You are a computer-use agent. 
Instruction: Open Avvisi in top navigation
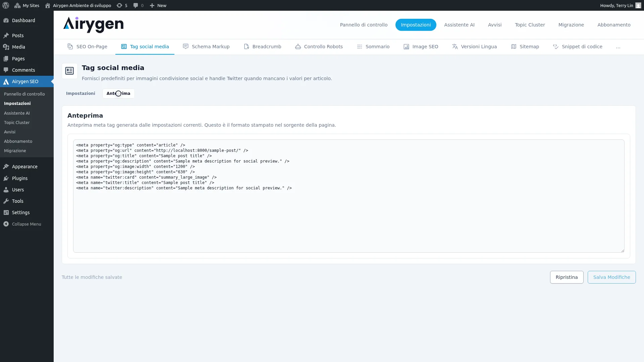[495, 25]
